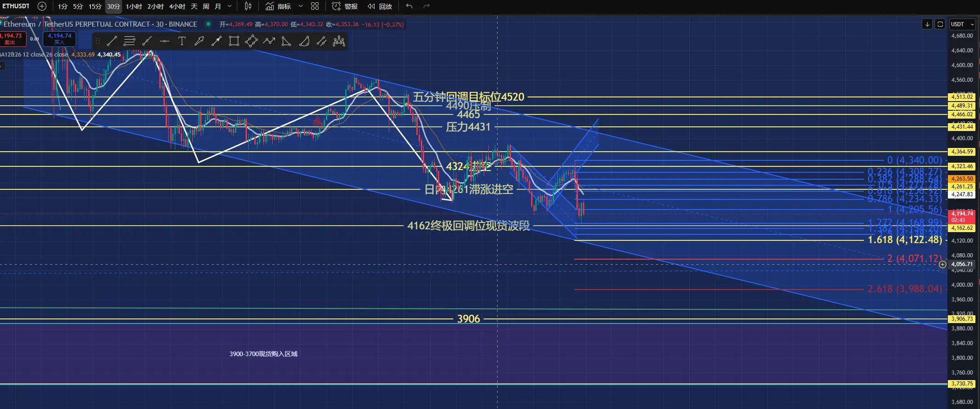Viewport: 980px width, 409px height.
Task: Select the triangle pattern tool
Action: click(286, 41)
